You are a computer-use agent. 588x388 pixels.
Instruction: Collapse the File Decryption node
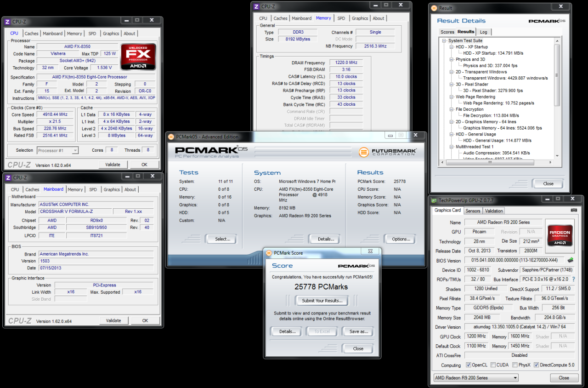tap(452, 109)
